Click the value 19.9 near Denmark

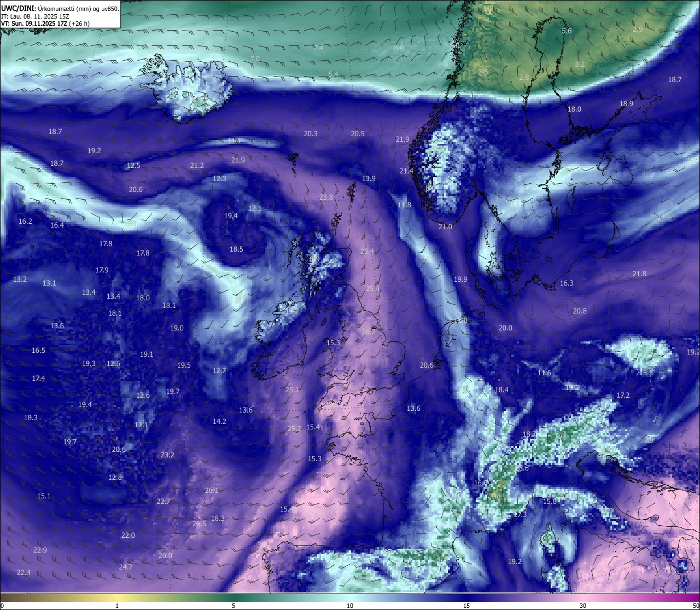pos(460,279)
